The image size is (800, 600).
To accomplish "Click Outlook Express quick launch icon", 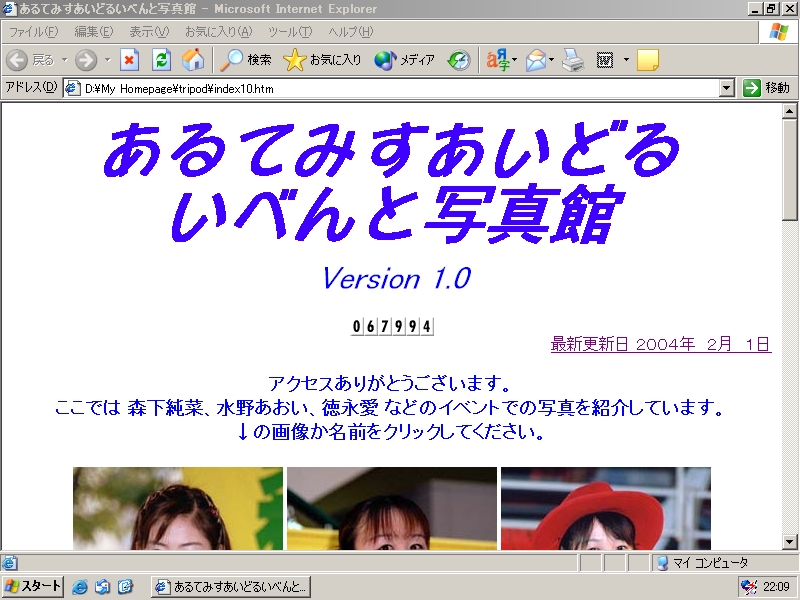I will coord(102,587).
